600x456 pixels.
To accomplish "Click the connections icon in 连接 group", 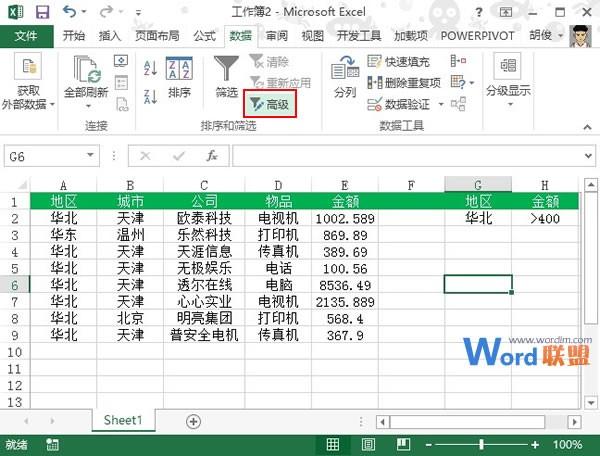I will (x=121, y=61).
